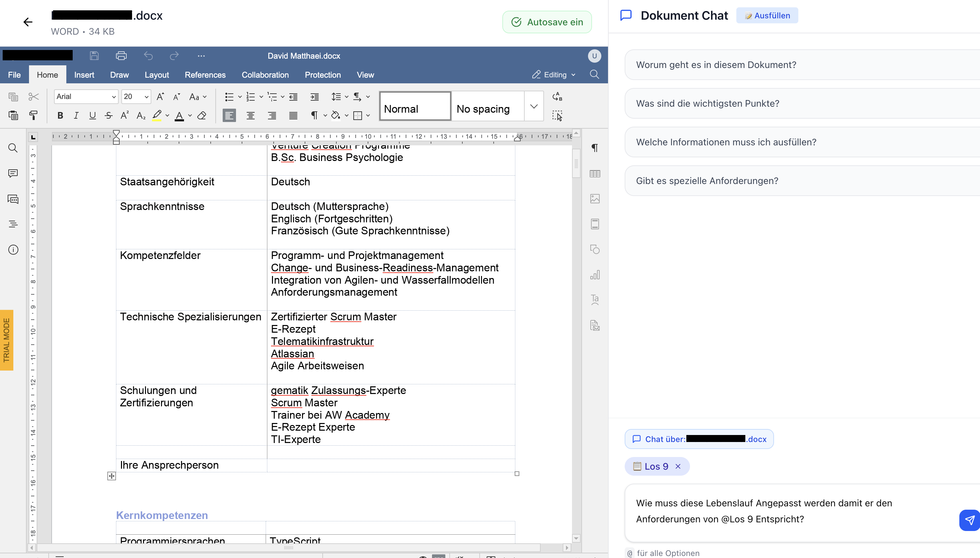Click the strikethrough formatting icon
The height and width of the screenshot is (558, 980).
pyautogui.click(x=108, y=115)
